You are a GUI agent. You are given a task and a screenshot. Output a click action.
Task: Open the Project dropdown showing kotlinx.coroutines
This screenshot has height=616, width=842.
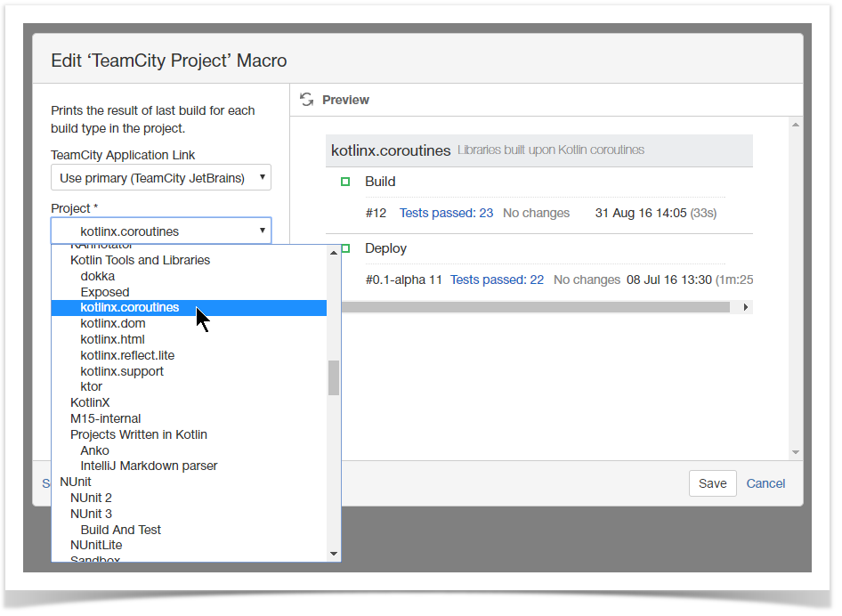click(161, 231)
